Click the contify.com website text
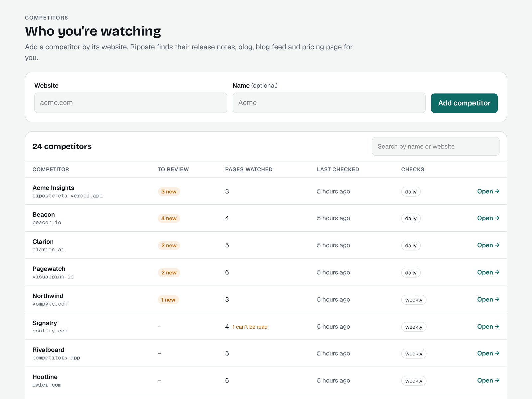 [x=50, y=331]
